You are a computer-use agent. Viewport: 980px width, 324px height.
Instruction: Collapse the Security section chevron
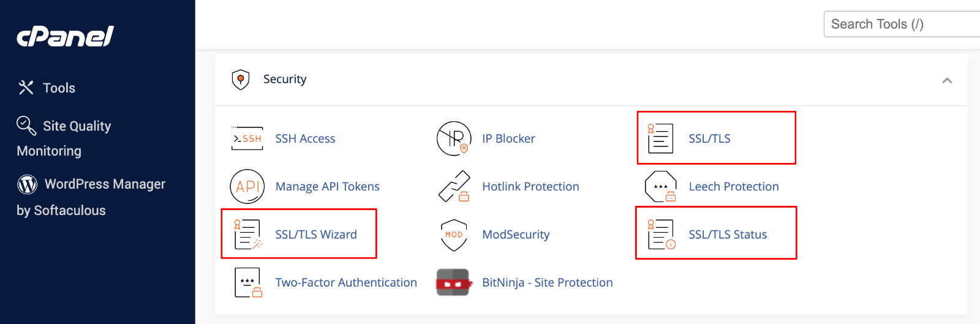click(947, 80)
